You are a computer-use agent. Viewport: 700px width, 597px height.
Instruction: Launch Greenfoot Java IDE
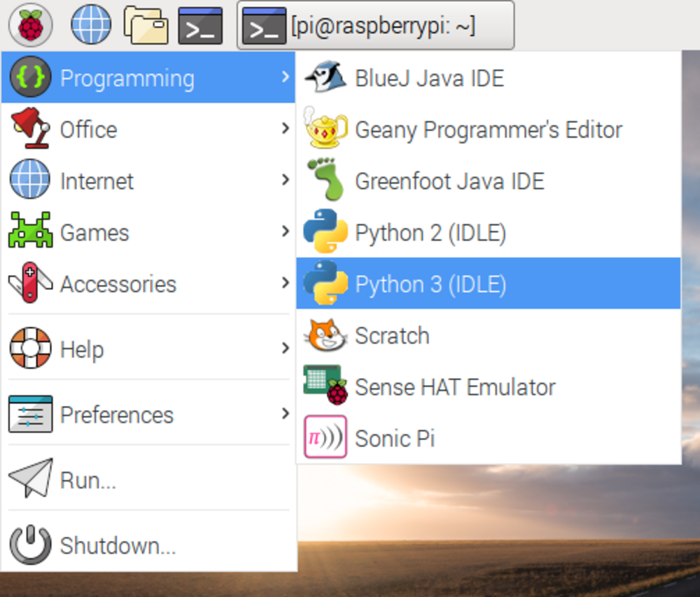[489, 180]
